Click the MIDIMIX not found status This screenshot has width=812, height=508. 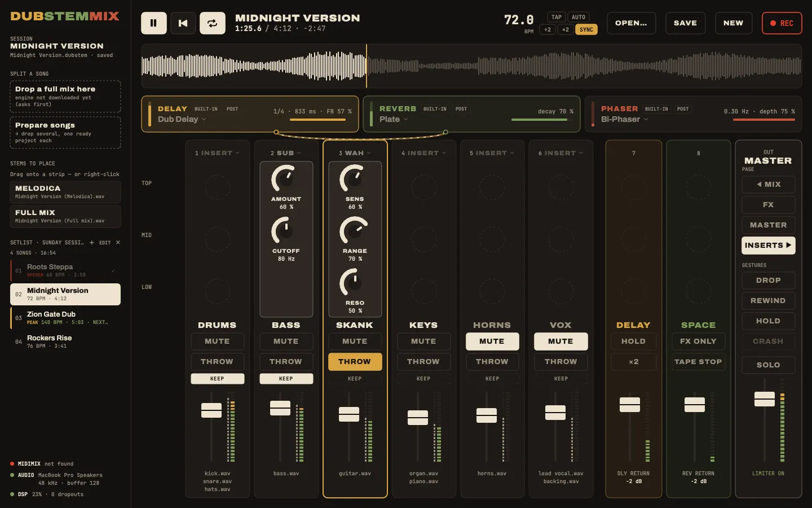[x=42, y=464]
